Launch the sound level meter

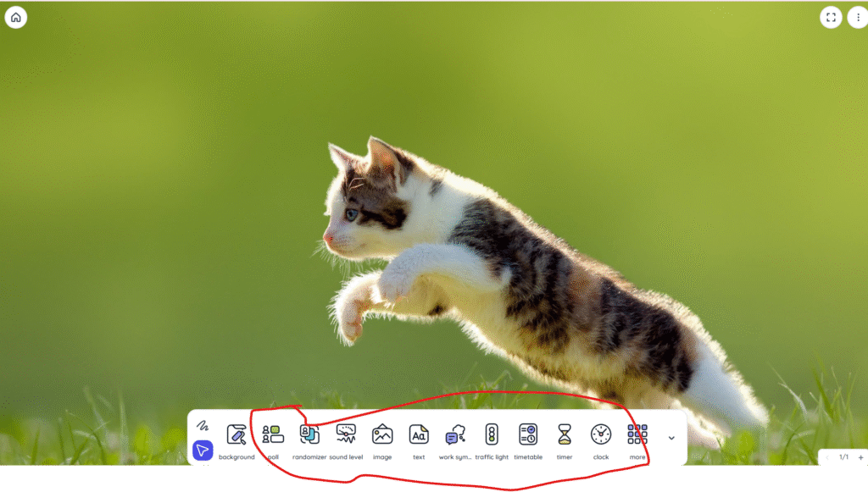[x=346, y=435]
